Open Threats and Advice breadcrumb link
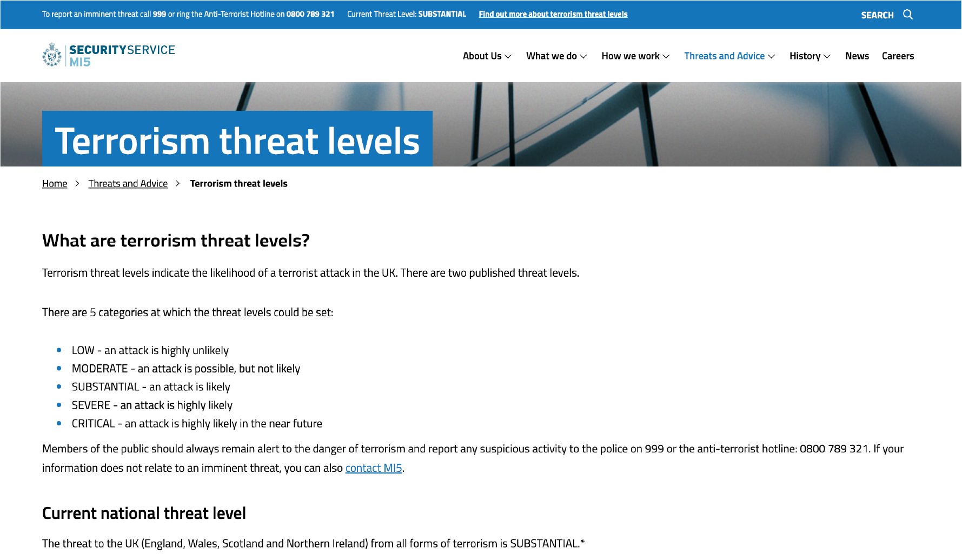The width and height of the screenshot is (962, 560). point(128,184)
